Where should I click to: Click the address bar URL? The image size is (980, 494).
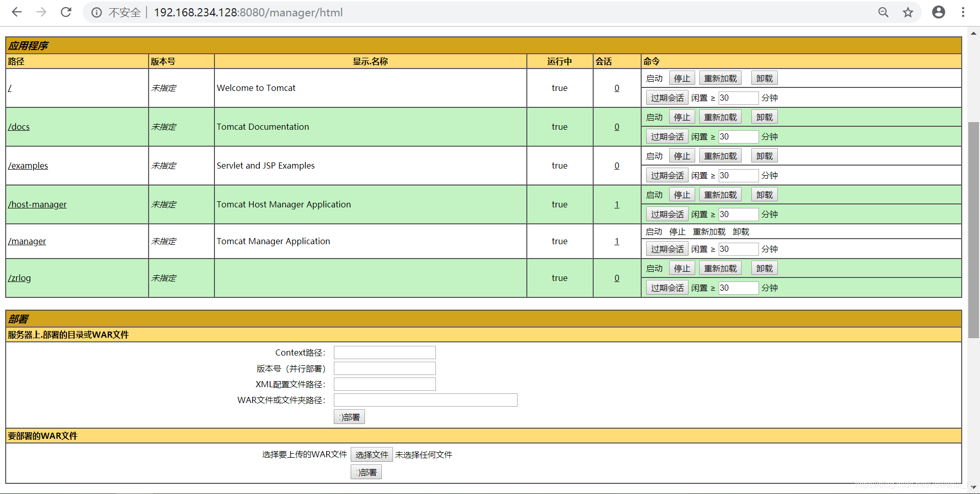click(248, 12)
